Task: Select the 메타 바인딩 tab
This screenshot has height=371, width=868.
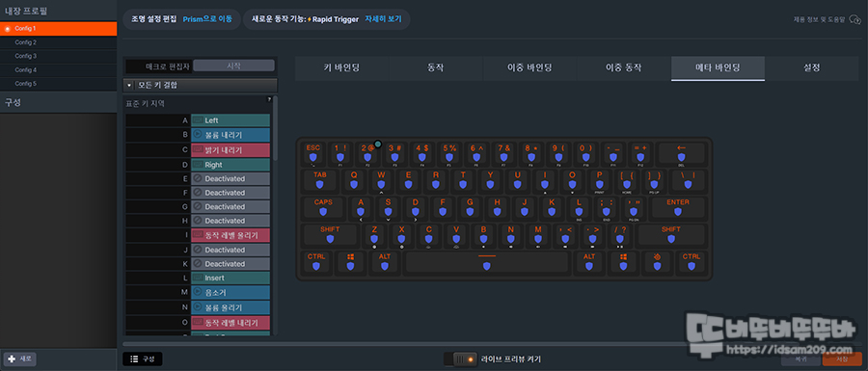Action: pos(718,68)
